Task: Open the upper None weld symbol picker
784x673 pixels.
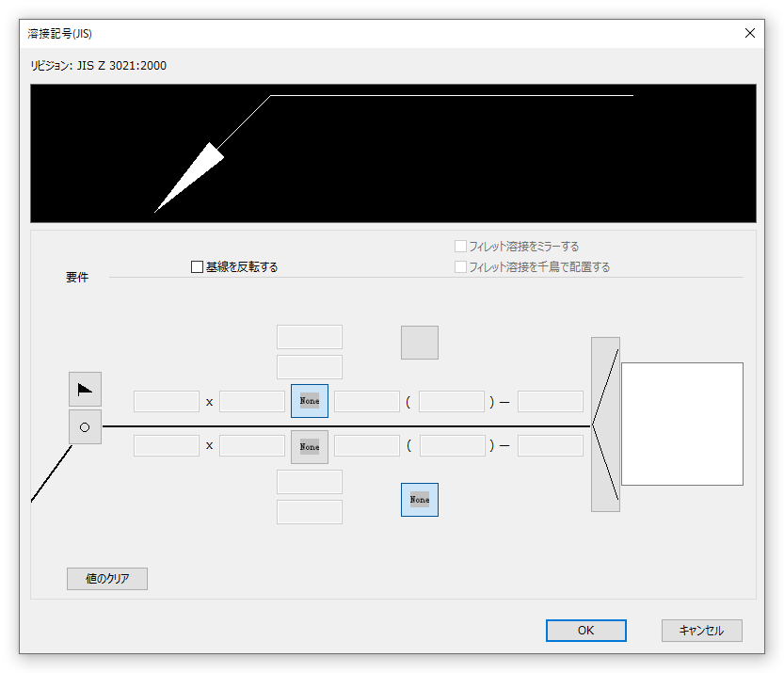Action: click(310, 401)
